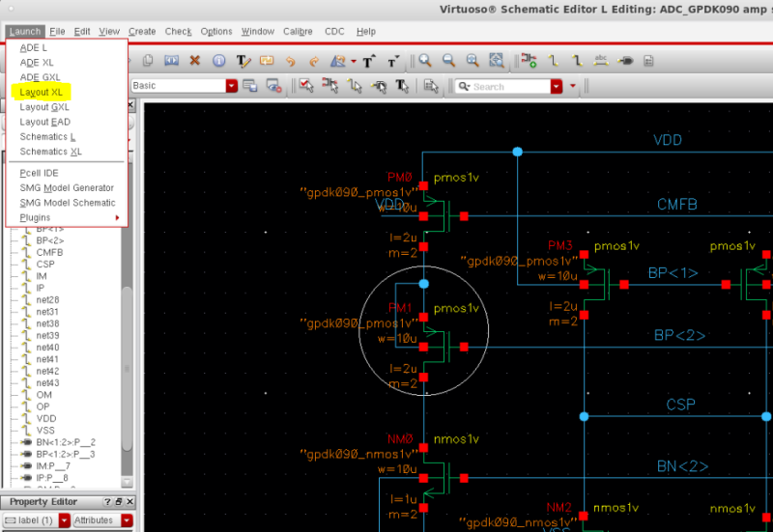Click the navigator scrollbar down arrow
The image size is (773, 532).
[x=127, y=482]
